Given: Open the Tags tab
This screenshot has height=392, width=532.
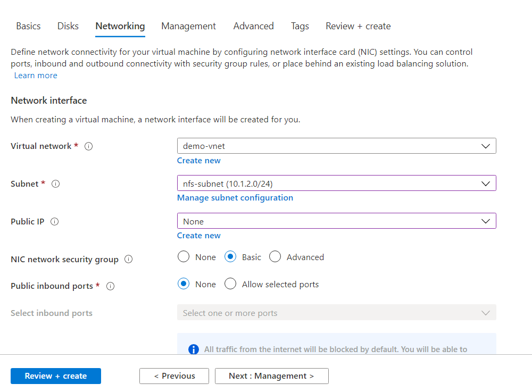Looking at the screenshot, I should [x=300, y=26].
